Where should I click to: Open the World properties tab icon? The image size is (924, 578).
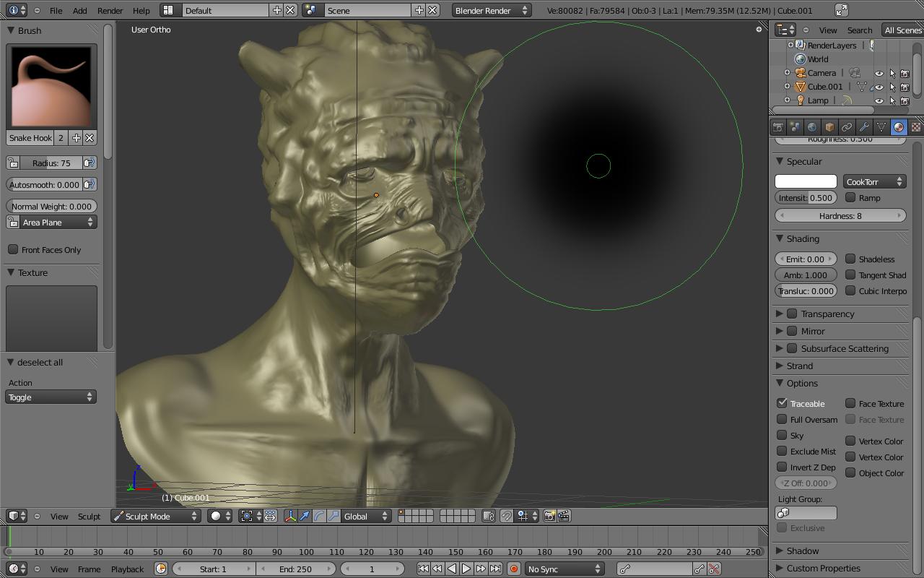[812, 127]
